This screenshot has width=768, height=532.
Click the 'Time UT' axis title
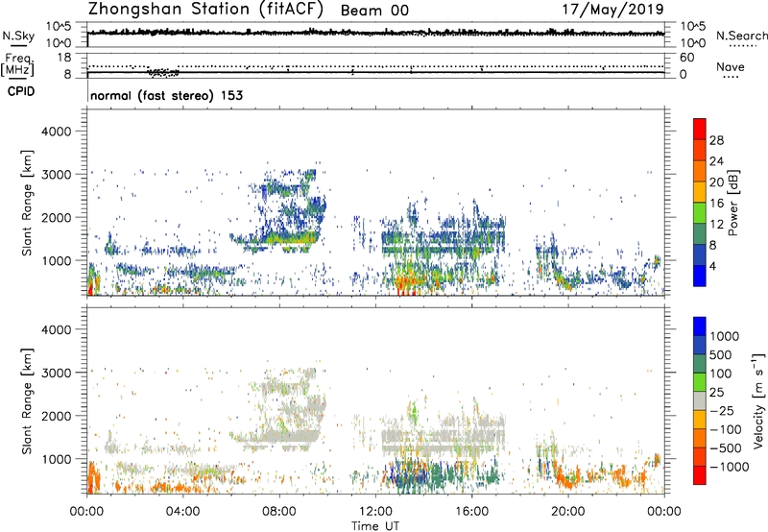coord(375,526)
